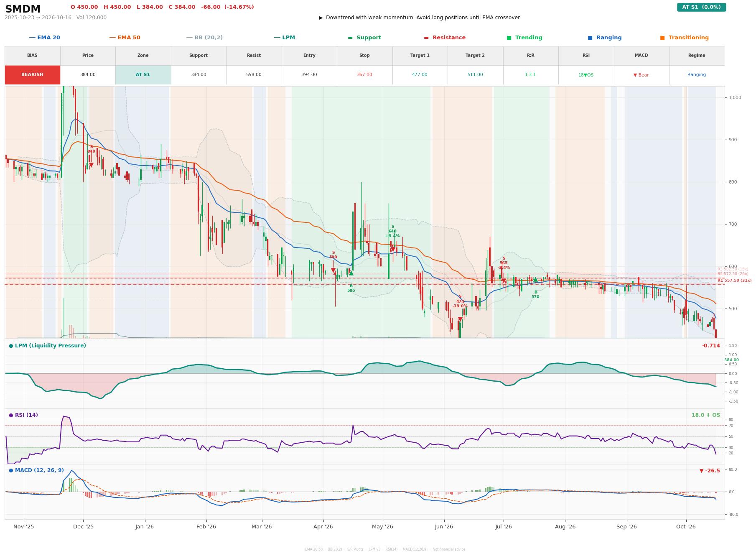Click the Target 2 value 511.00
Image resolution: width=756 pixels, height=556 pixels.
(x=475, y=75)
